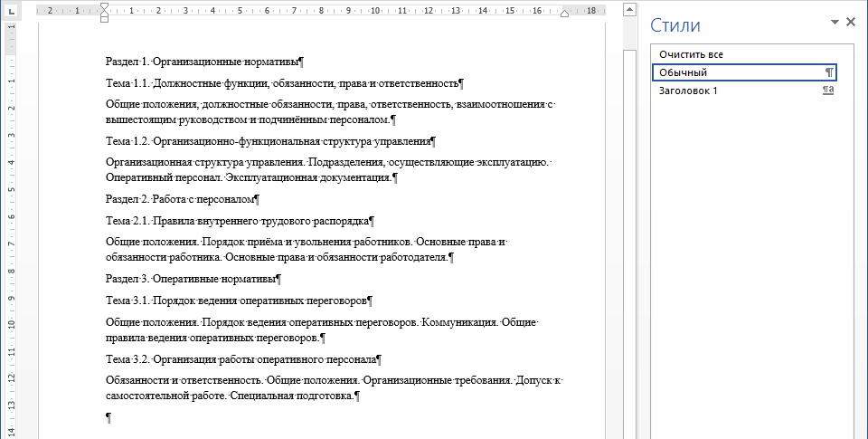Click the document vertical scrollbar thumb
868x439 pixels.
629,181
